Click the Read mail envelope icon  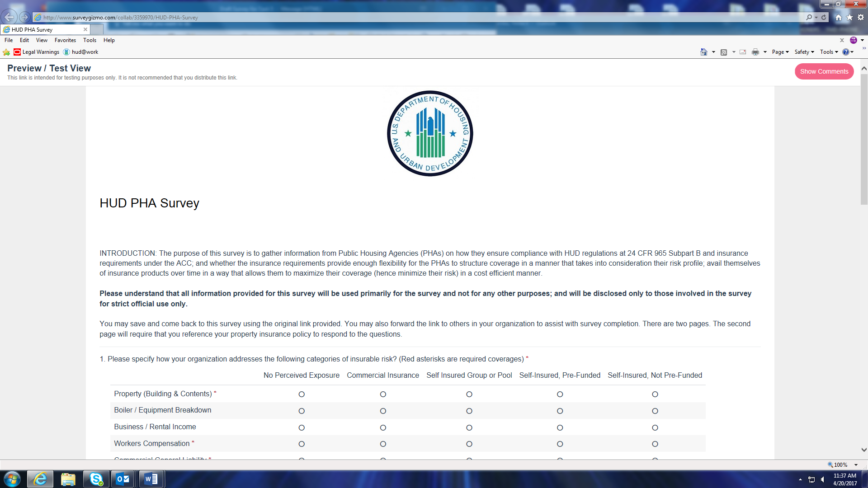(743, 52)
